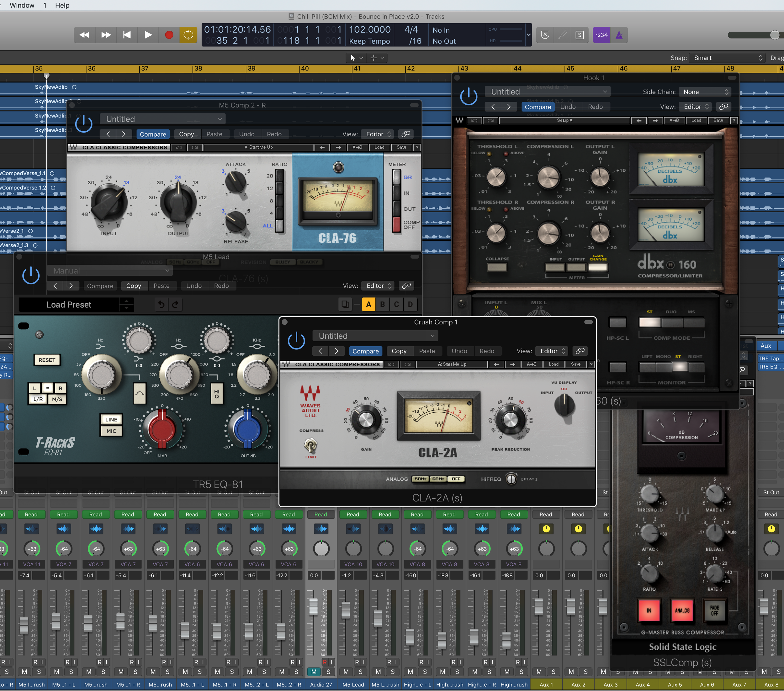Click the Audio 27 volume fader
Viewport: 784px width, 691px height.
click(x=313, y=606)
